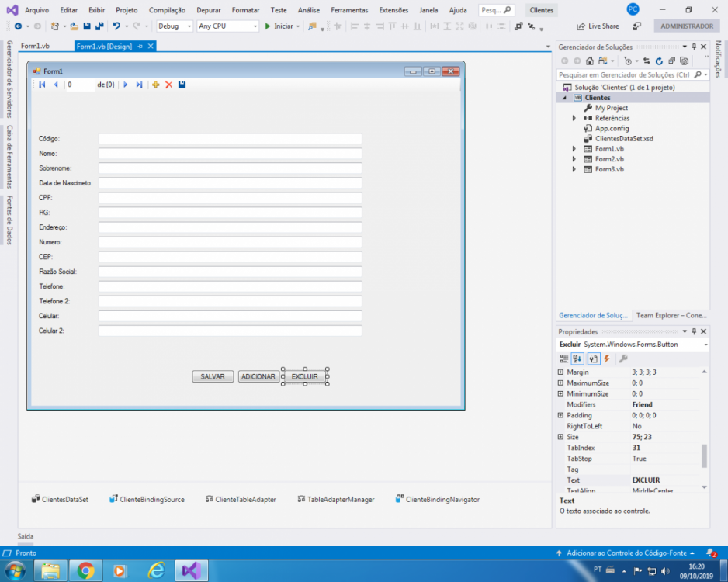Expand the Padding property
Viewport: 728px width, 582px height.
point(560,415)
